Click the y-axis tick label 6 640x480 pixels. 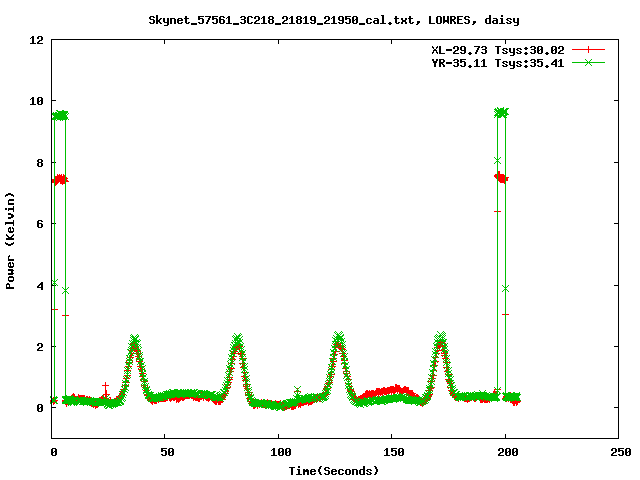click(x=40, y=224)
